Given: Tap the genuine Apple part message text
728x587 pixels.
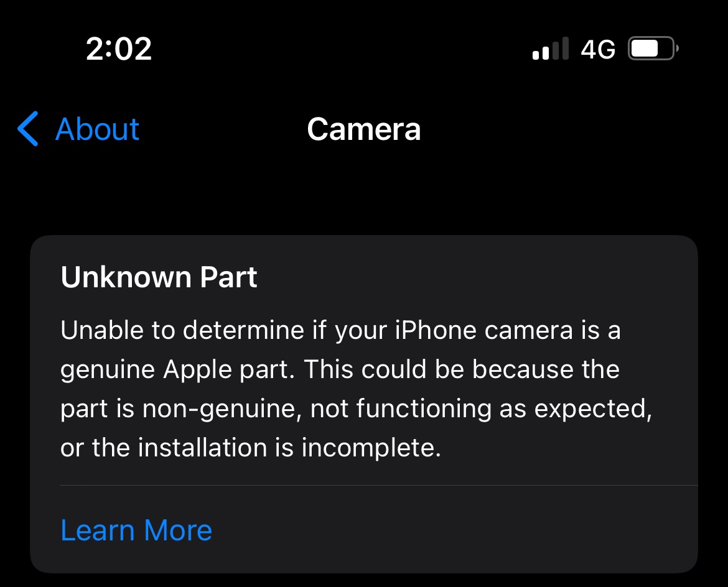Looking at the screenshot, I should [x=356, y=389].
